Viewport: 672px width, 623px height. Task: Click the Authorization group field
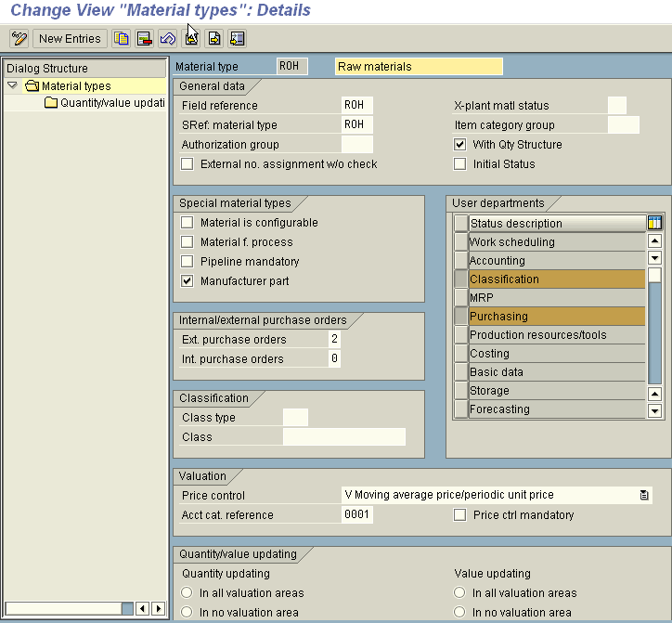point(357,145)
